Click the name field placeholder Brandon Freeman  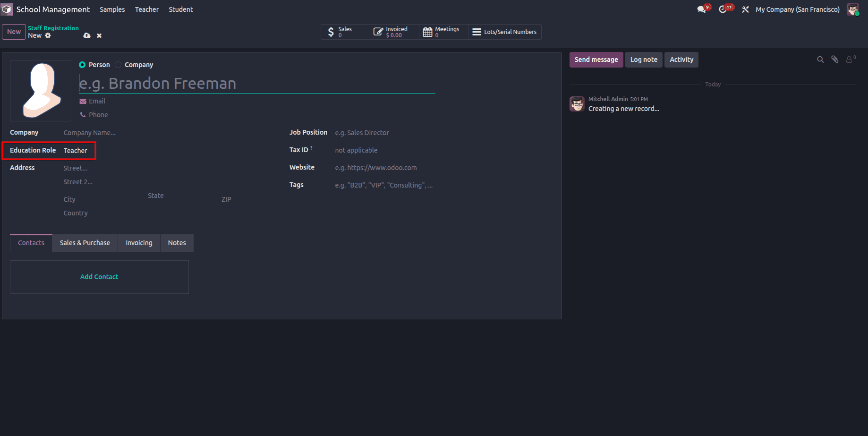point(257,83)
